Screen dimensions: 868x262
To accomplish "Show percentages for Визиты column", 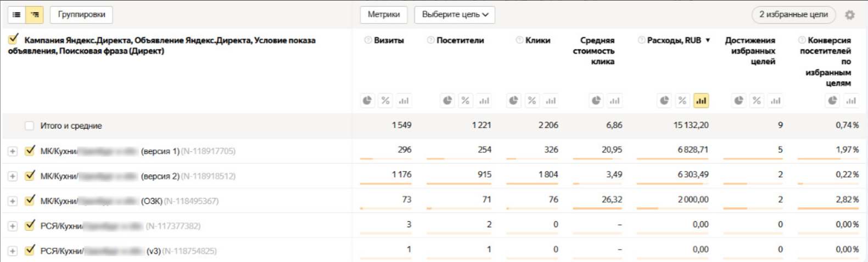I will point(385,100).
